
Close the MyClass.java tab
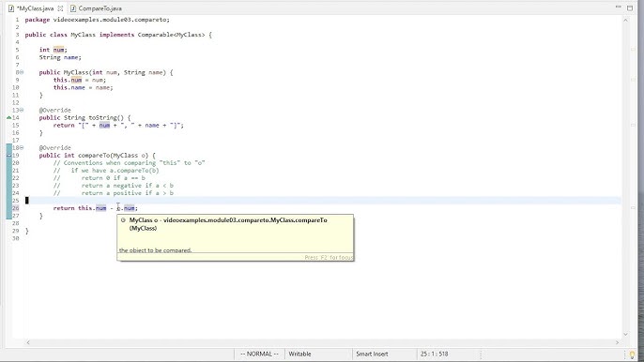coord(60,8)
